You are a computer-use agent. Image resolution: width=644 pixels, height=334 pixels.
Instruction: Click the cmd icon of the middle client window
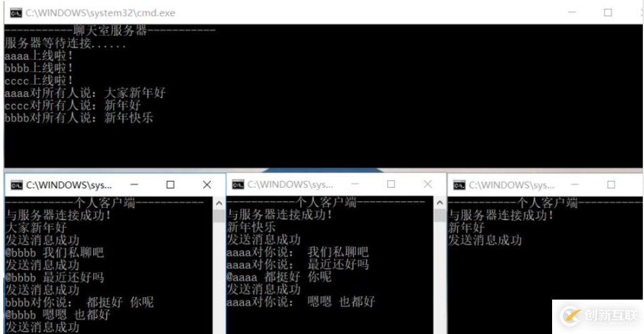tap(238, 185)
